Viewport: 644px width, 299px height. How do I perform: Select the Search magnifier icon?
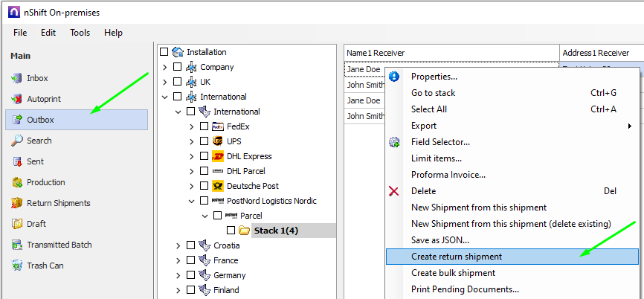click(16, 141)
